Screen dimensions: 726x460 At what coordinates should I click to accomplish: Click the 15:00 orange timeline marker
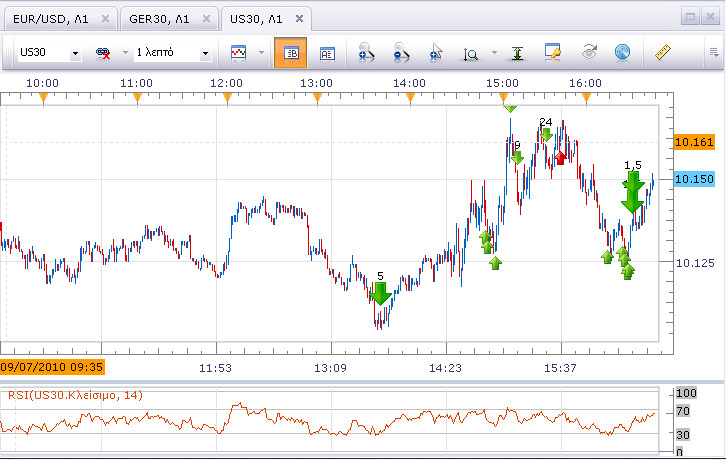(503, 97)
